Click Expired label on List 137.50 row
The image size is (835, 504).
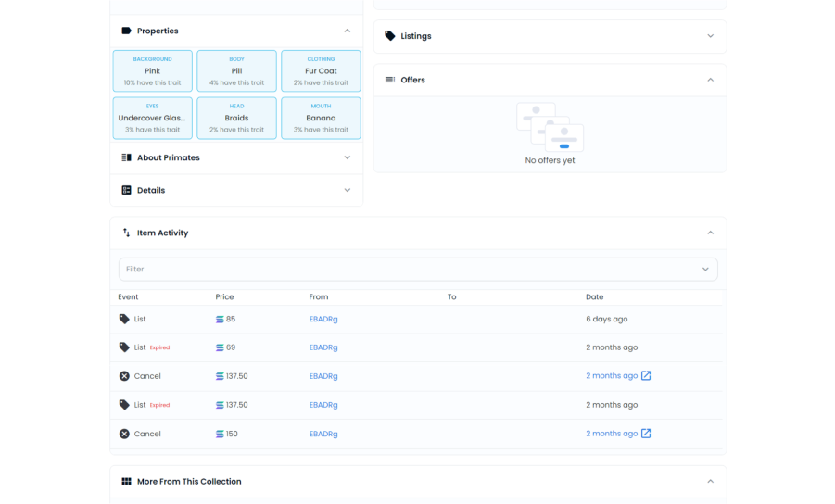(x=159, y=405)
